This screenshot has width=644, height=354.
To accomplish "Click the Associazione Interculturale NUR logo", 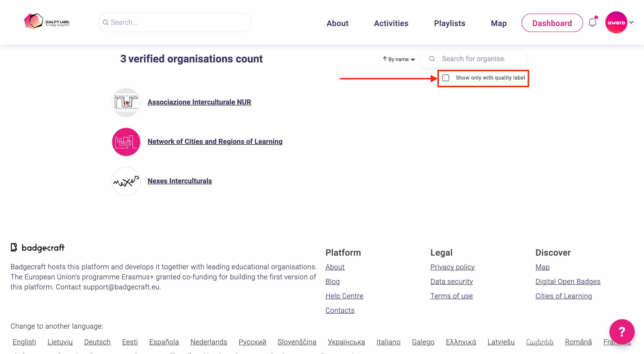I will click(x=126, y=103).
